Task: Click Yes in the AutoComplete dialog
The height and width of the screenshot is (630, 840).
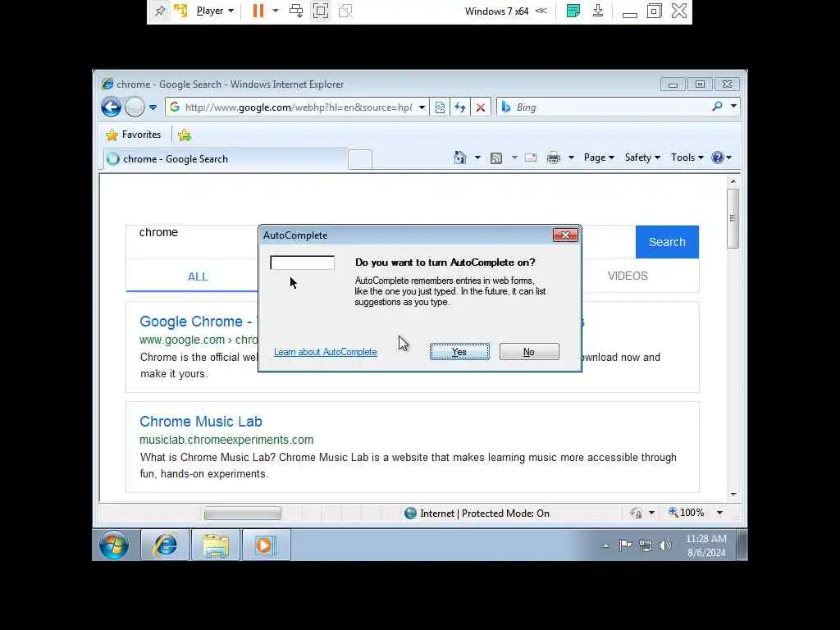Action: pyautogui.click(x=459, y=352)
